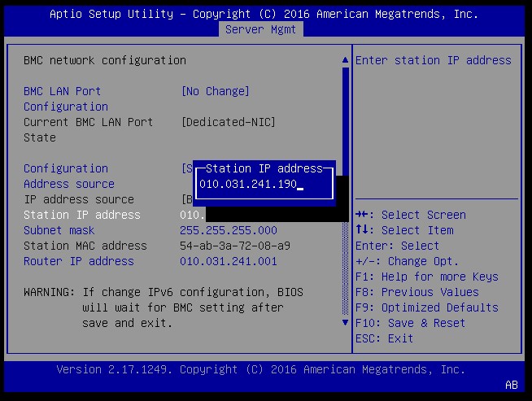The image size is (532, 401).
Task: Click the Station MAC address value
Action: point(234,246)
